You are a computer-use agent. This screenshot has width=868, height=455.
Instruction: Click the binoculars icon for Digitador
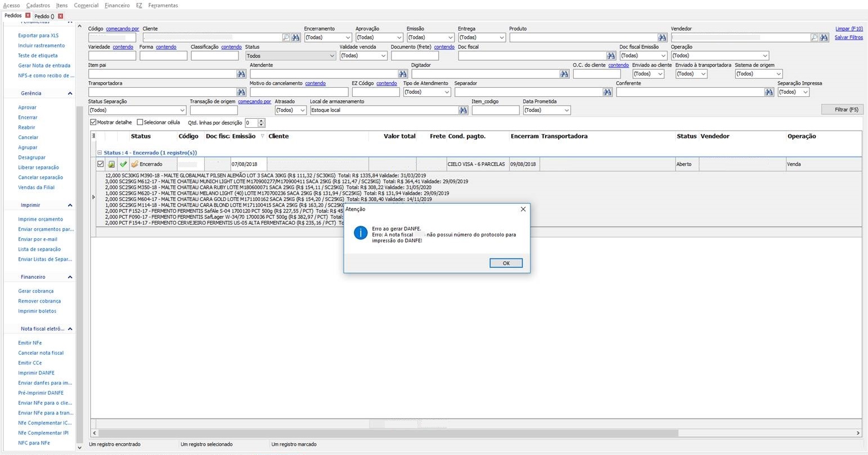(x=564, y=74)
